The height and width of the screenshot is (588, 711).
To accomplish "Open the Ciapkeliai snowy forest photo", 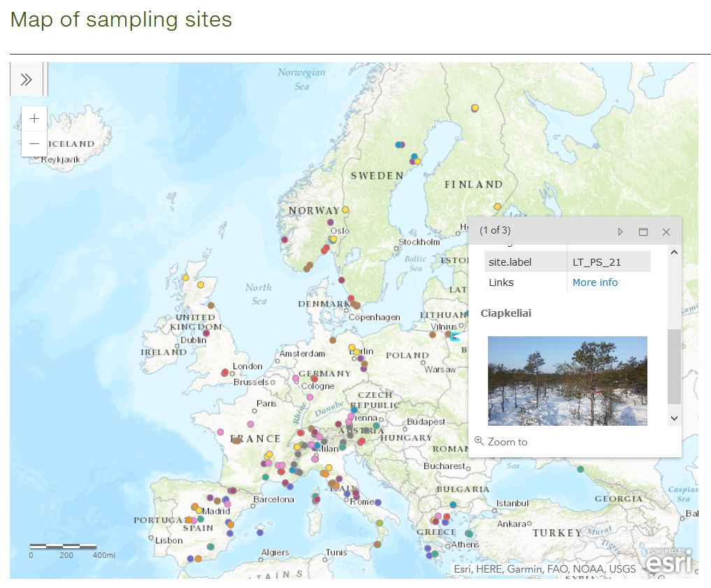I will [x=567, y=381].
